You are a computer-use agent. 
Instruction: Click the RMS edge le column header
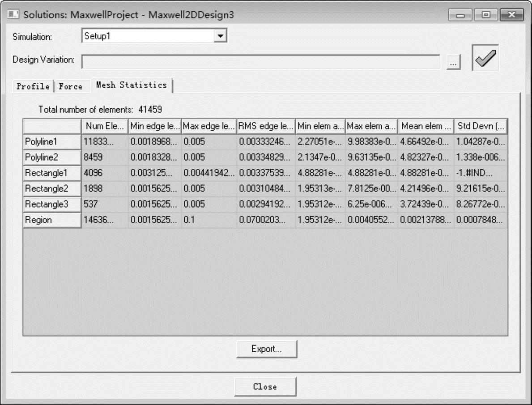coord(266,126)
